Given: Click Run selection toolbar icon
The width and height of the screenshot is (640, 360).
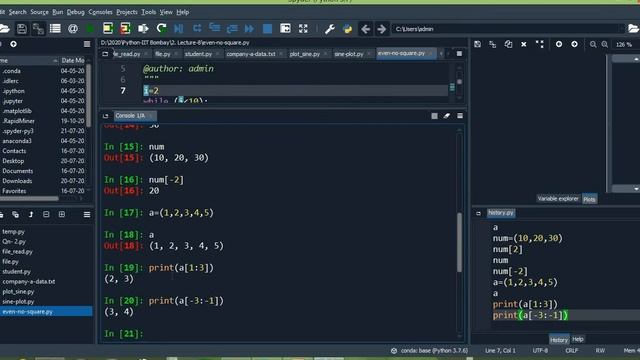Looking at the screenshot, I should tap(143, 29).
